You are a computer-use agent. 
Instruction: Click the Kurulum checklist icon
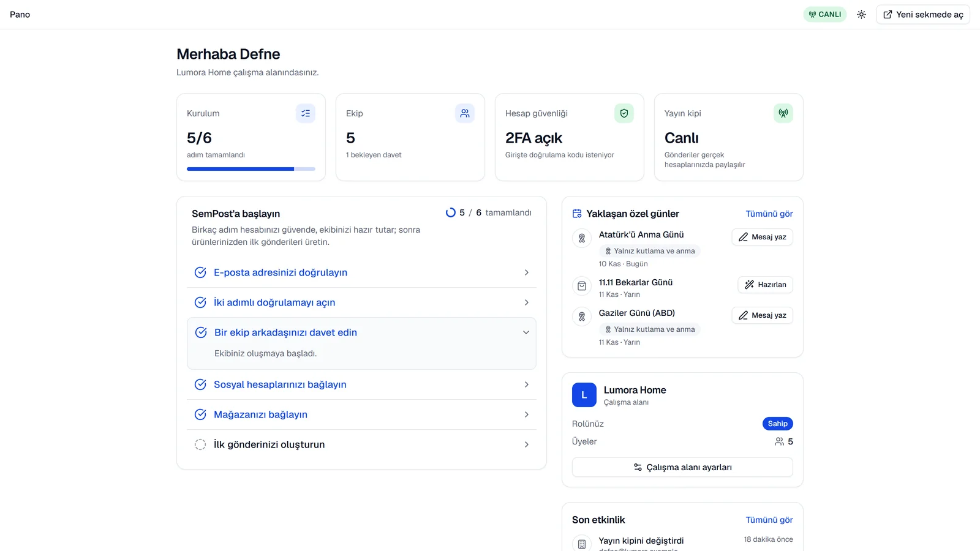[x=306, y=113]
